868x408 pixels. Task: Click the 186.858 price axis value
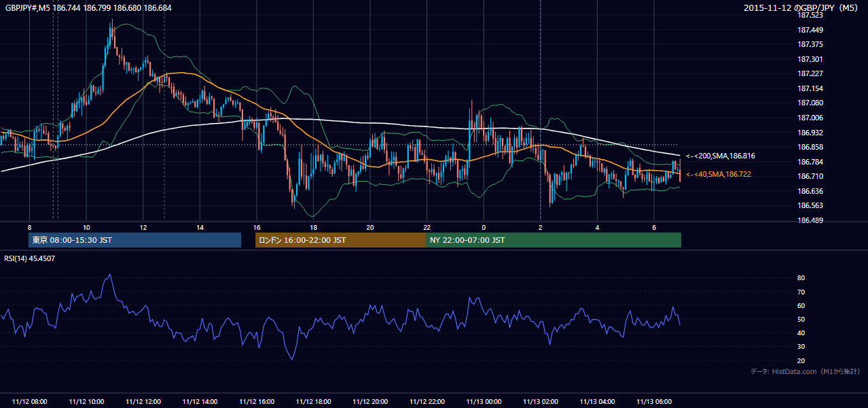tap(810, 147)
